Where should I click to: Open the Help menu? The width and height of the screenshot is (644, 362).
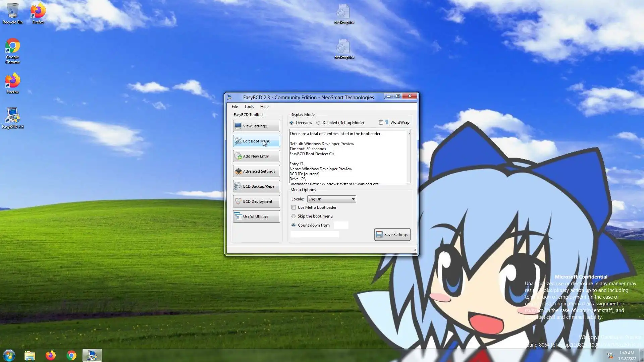(264, 107)
